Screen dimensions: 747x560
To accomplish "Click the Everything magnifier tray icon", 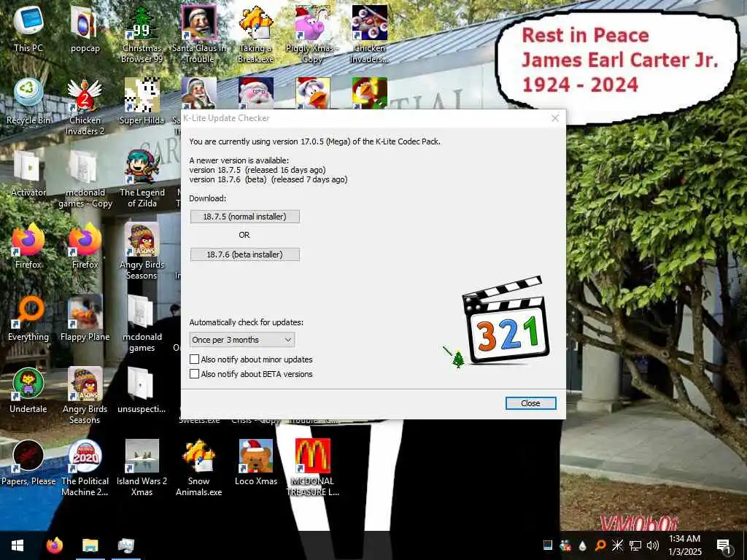I will click(x=600, y=545).
